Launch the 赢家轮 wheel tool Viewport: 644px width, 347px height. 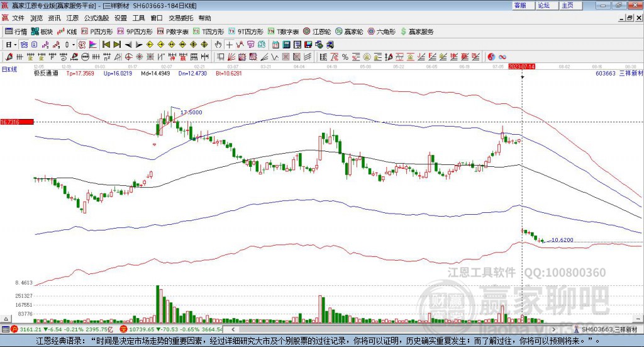click(349, 31)
